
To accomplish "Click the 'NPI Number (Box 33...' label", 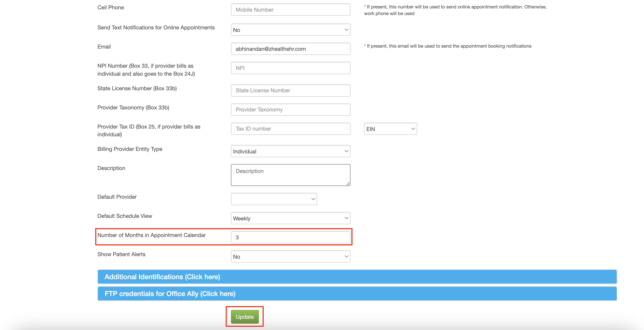I will point(146,70).
